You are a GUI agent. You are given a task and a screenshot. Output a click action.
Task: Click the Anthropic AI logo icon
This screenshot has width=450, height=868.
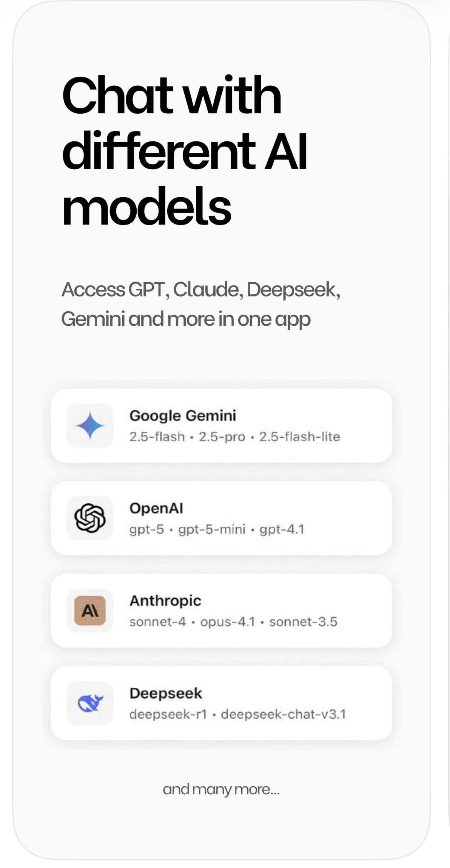pos(90,611)
